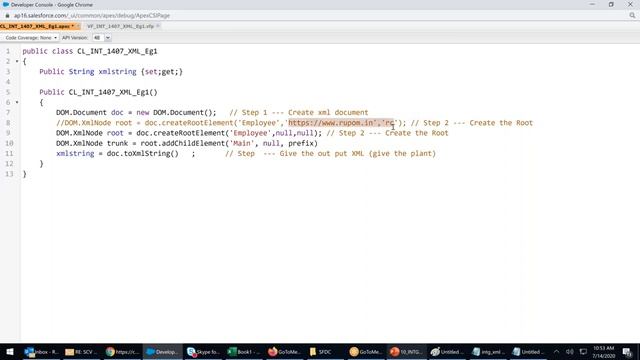This screenshot has width=640, height=360.
Task: Open the second GoToMeeting taskbar item
Action: pyautogui.click(x=365, y=351)
